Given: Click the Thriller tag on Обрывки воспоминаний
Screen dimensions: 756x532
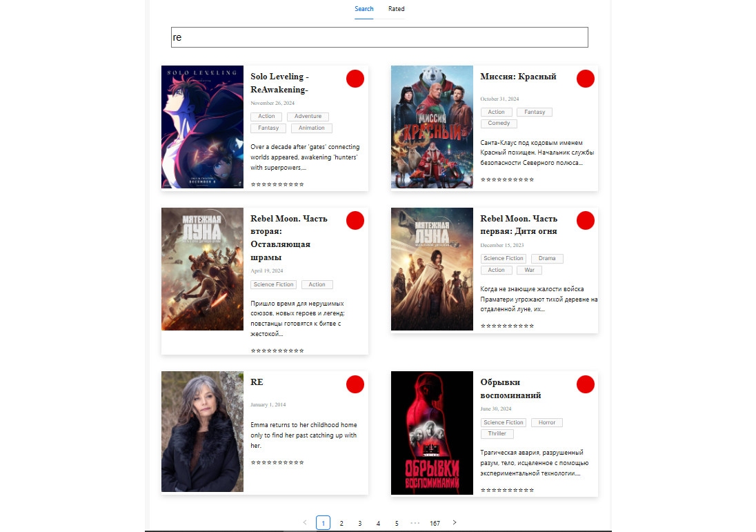Looking at the screenshot, I should click(x=497, y=433).
